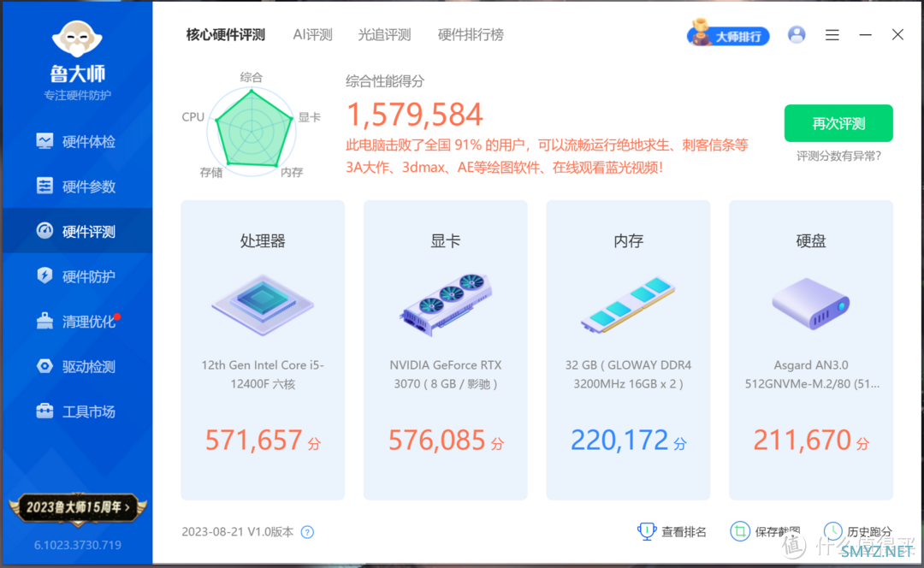
Task: Open 清理优化 in the sidebar
Action: (77, 321)
